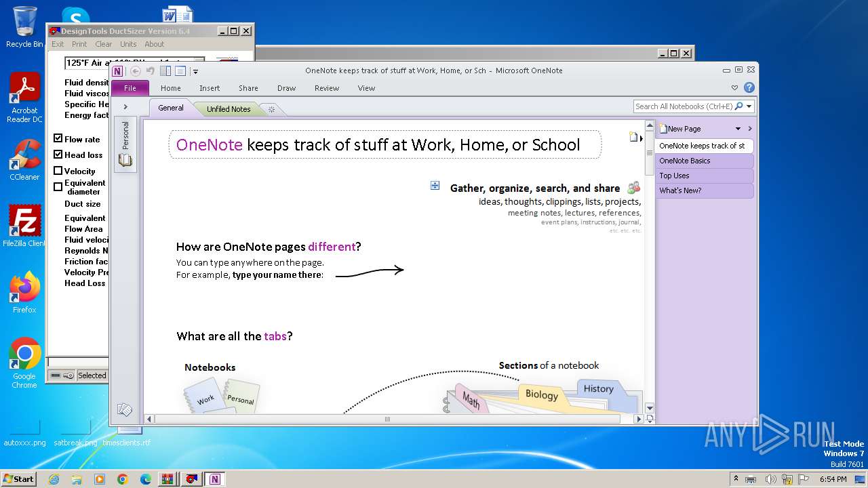Open the Clear menu in DuctSizer

pos(104,44)
